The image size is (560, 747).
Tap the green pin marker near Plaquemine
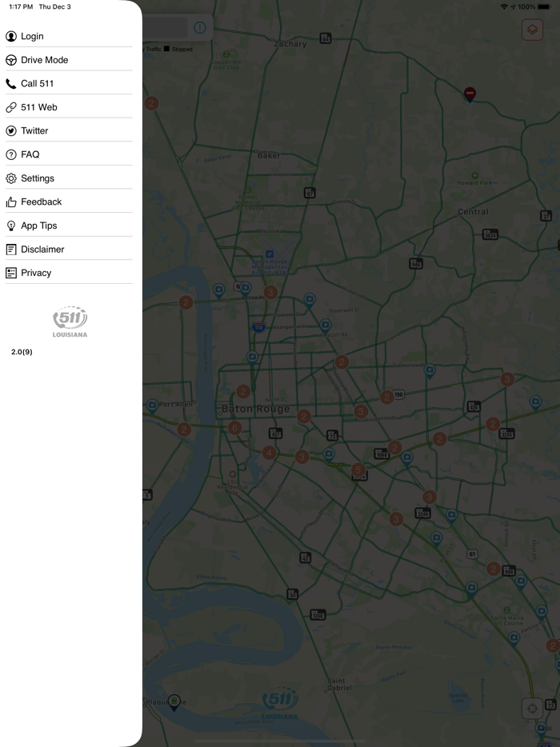click(x=174, y=701)
